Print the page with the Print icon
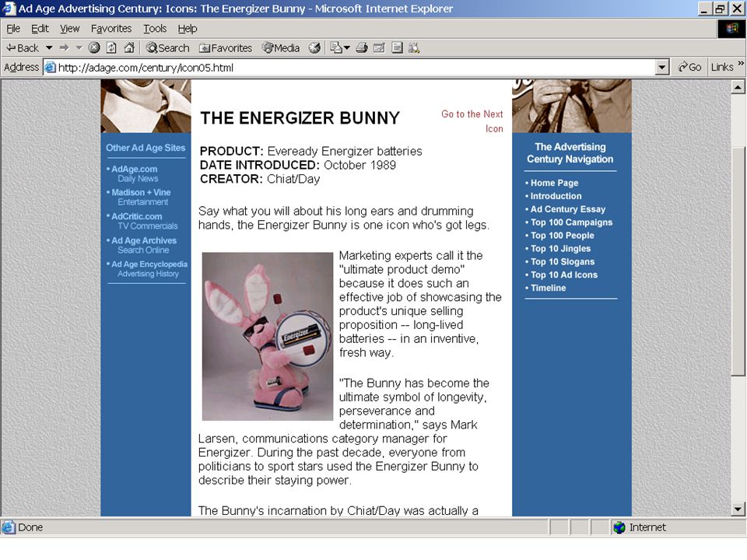This screenshot has width=747, height=560. click(x=362, y=47)
